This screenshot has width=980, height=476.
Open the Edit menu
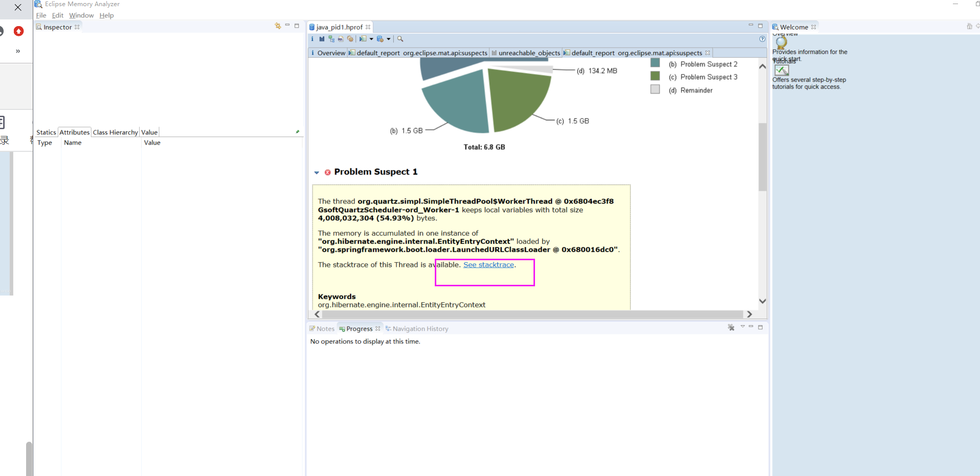click(x=58, y=15)
